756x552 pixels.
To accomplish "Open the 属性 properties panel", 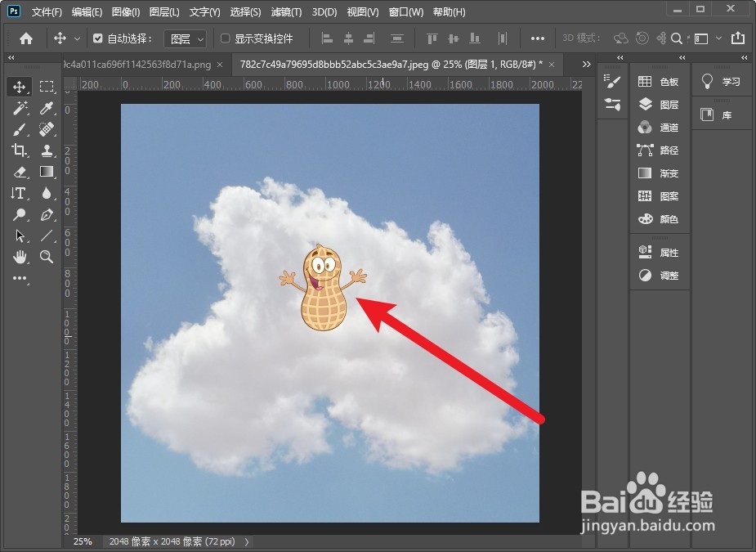I will point(660,253).
